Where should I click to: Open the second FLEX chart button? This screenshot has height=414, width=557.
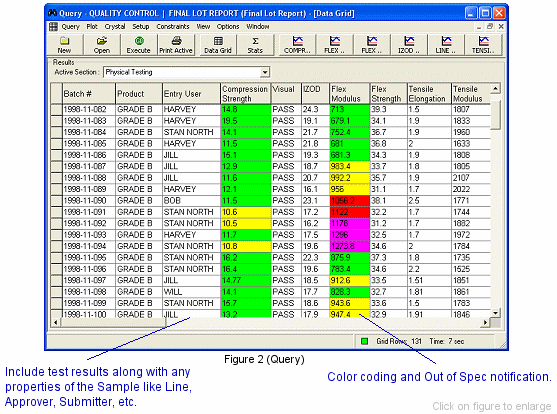[x=372, y=45]
